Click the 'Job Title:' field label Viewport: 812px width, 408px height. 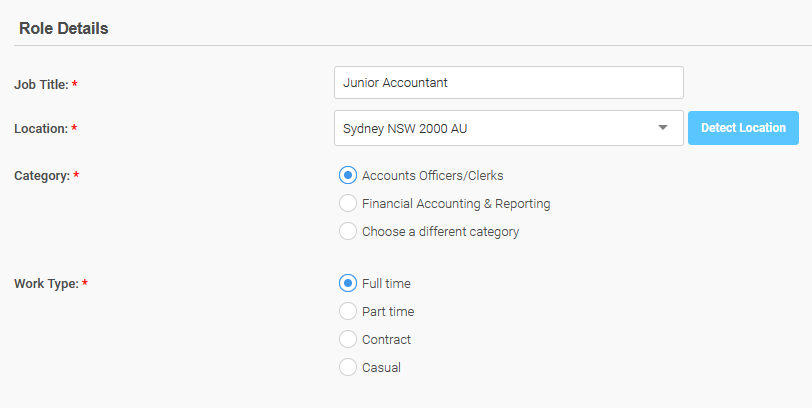coord(41,84)
